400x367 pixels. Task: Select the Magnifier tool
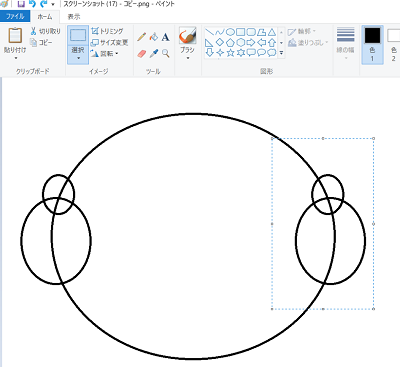click(166, 53)
